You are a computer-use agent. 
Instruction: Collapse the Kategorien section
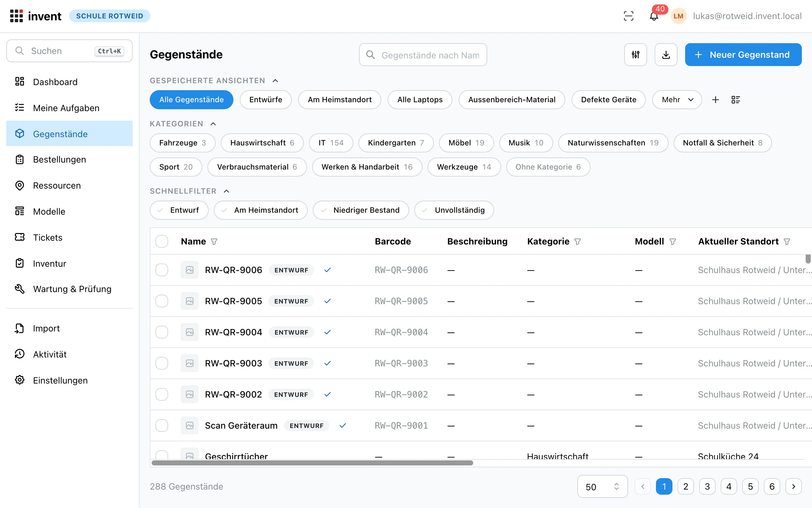pyautogui.click(x=213, y=124)
